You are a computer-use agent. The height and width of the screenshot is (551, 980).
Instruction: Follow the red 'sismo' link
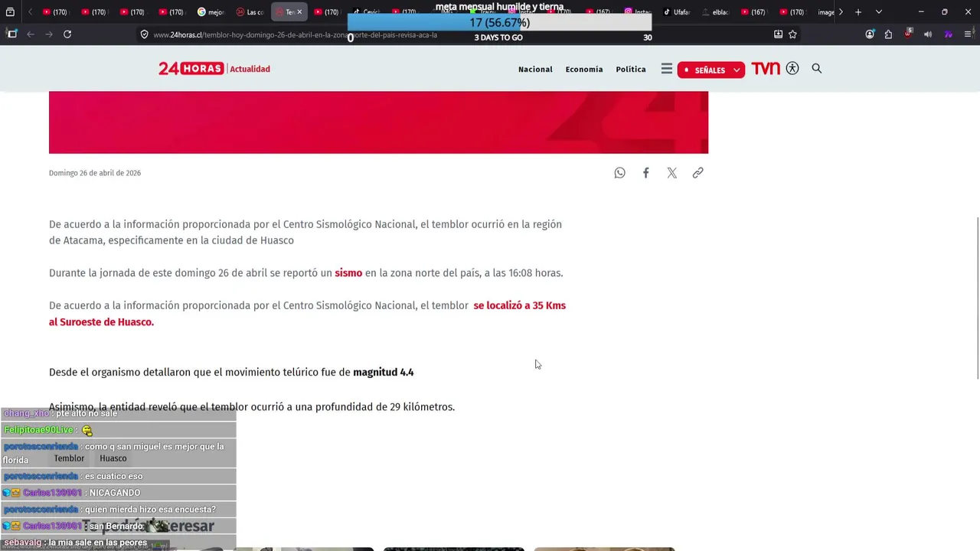click(x=348, y=273)
